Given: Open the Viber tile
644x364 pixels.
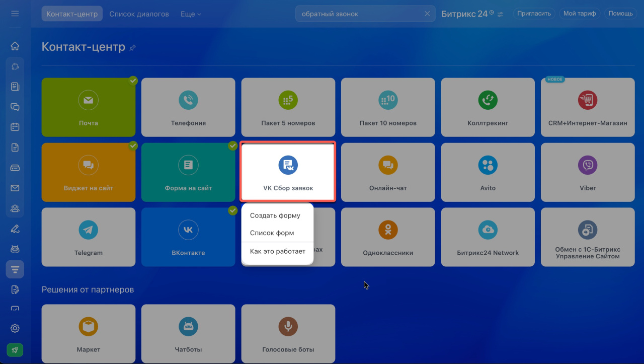Looking at the screenshot, I should [x=588, y=172].
